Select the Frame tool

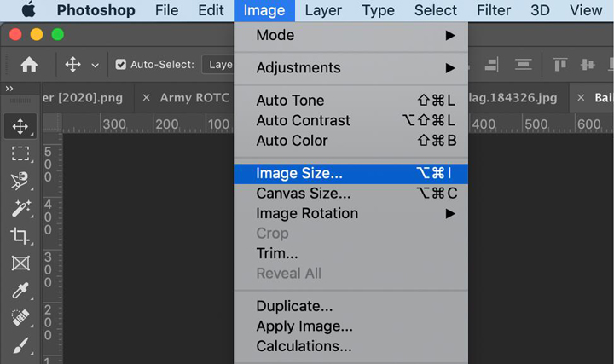[20, 263]
